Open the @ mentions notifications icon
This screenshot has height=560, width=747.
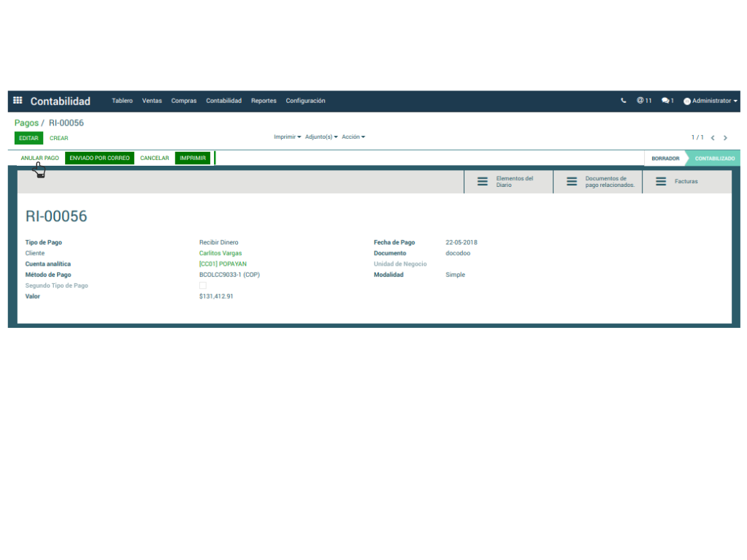tap(643, 101)
